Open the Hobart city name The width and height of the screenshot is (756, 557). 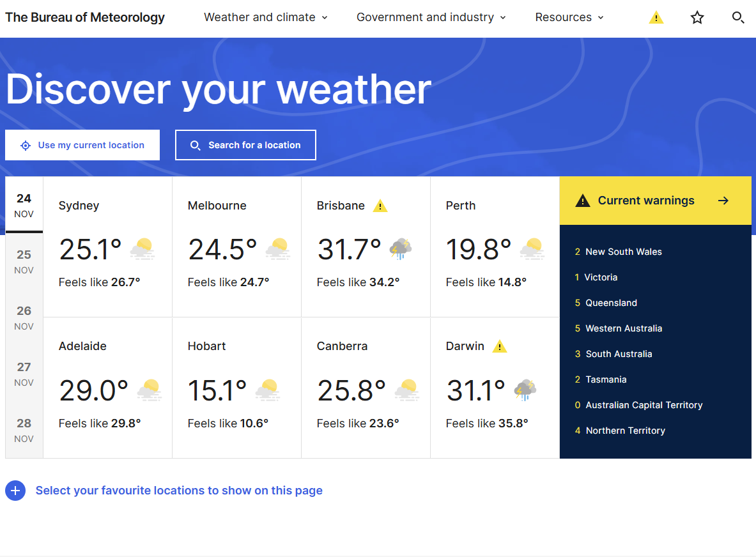click(206, 346)
